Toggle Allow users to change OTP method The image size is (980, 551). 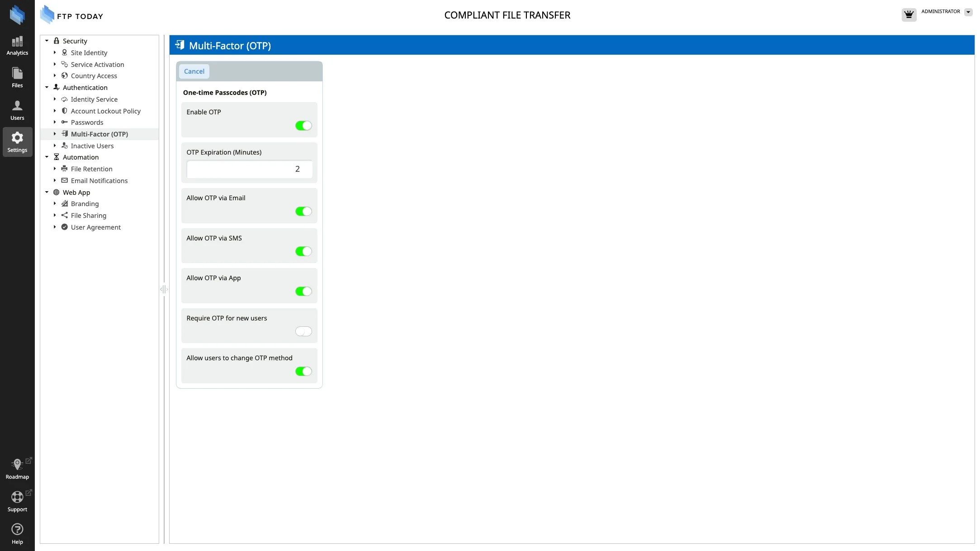pyautogui.click(x=303, y=372)
